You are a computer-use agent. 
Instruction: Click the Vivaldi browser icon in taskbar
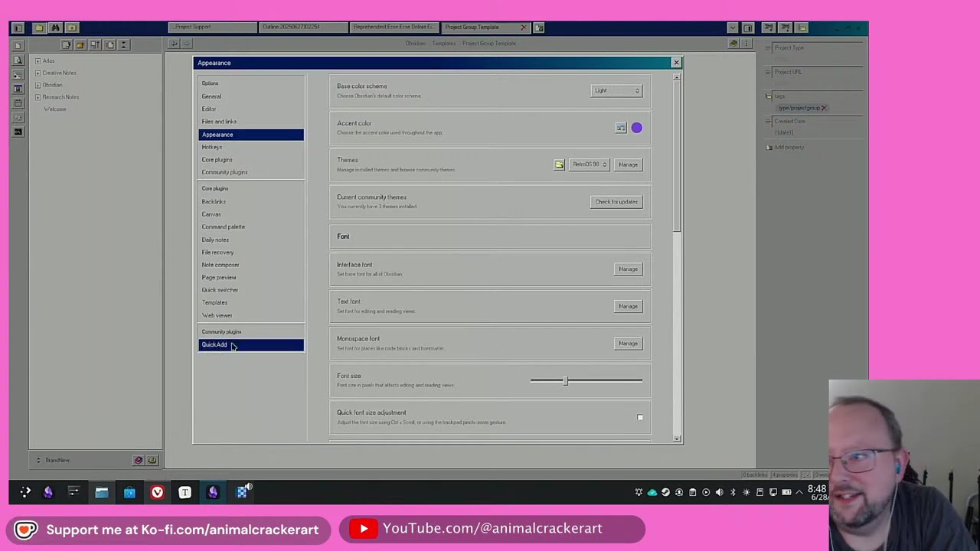pyautogui.click(x=157, y=492)
